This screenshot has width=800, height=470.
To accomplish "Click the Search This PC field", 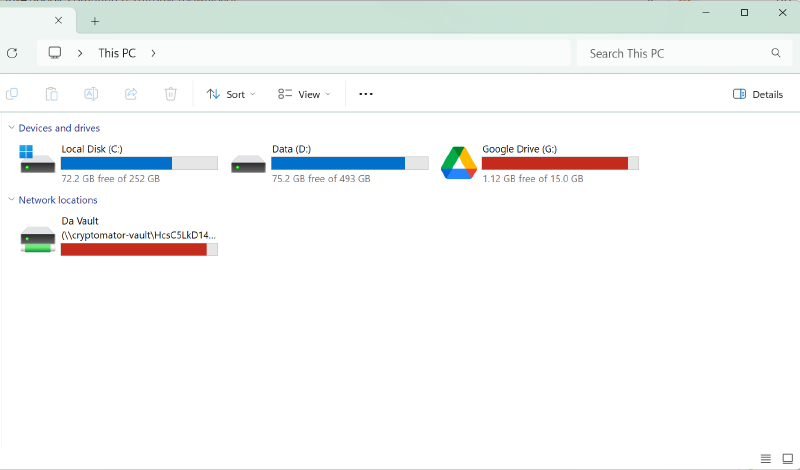I will click(670, 53).
